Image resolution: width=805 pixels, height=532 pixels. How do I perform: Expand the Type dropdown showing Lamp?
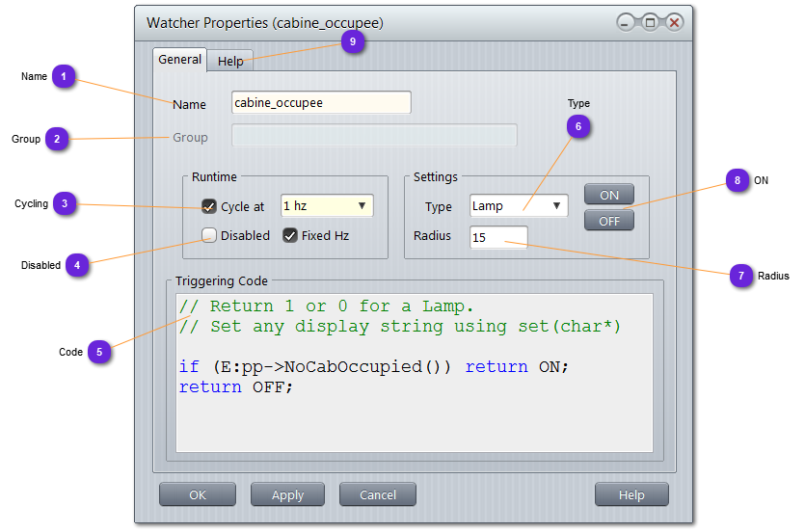tap(518, 206)
